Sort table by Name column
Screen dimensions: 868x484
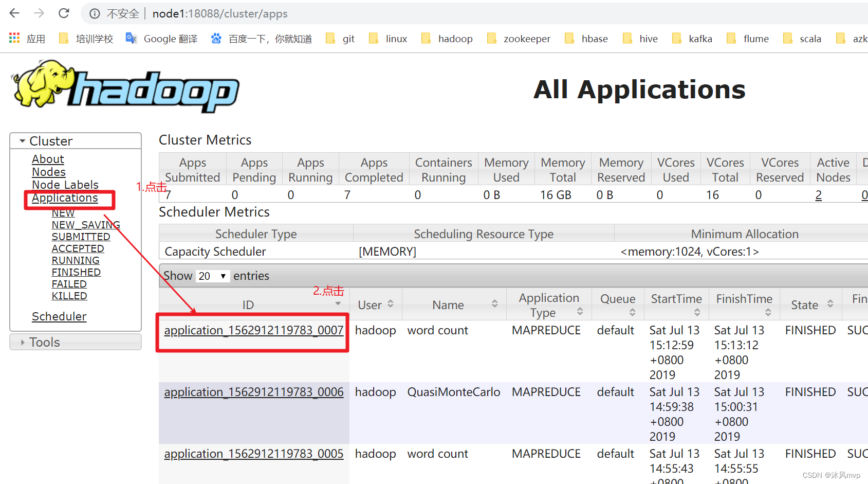pyautogui.click(x=494, y=304)
